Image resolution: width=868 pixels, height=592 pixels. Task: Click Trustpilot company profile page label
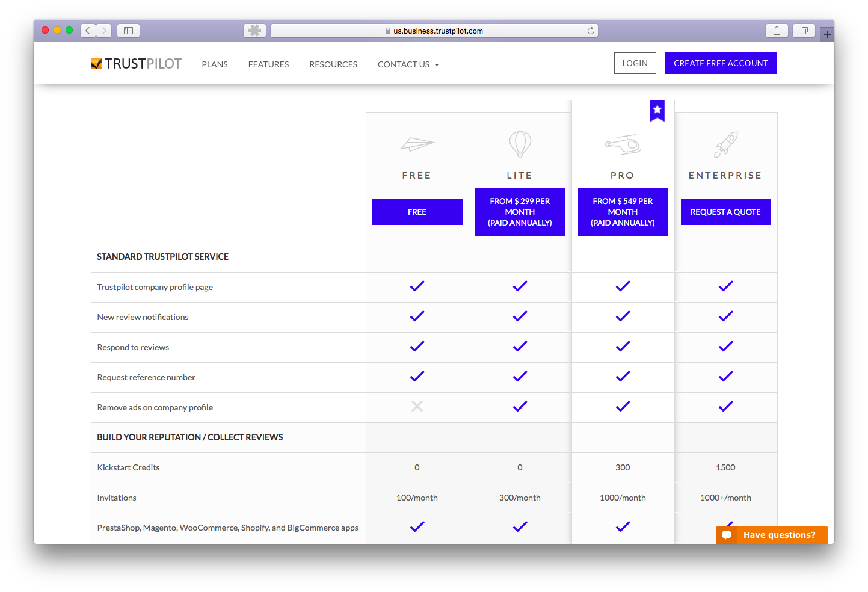pos(155,287)
